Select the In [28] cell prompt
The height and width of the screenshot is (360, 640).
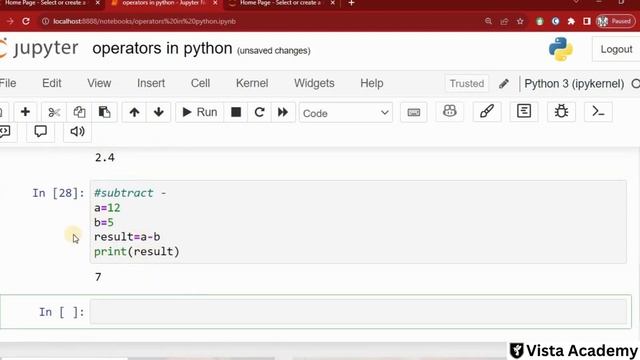click(58, 193)
